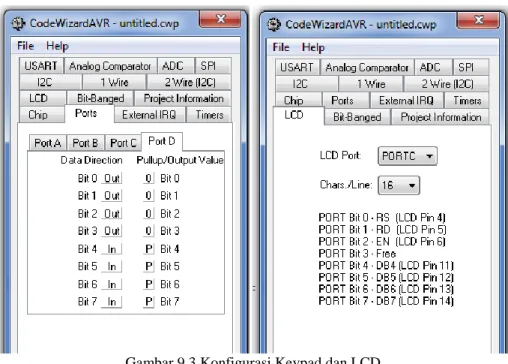
Task: Toggle Bit 7 data direction In
Action: pos(112,302)
